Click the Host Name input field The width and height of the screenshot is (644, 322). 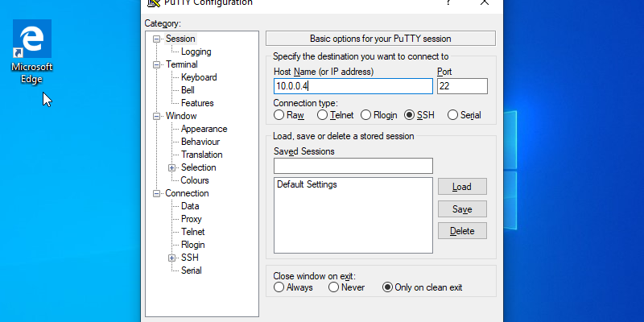point(353,86)
